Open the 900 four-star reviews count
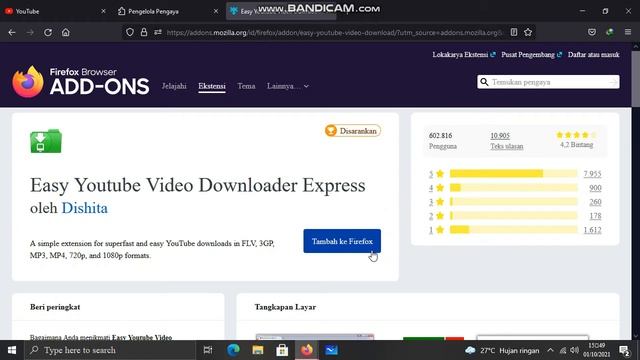 coord(595,188)
